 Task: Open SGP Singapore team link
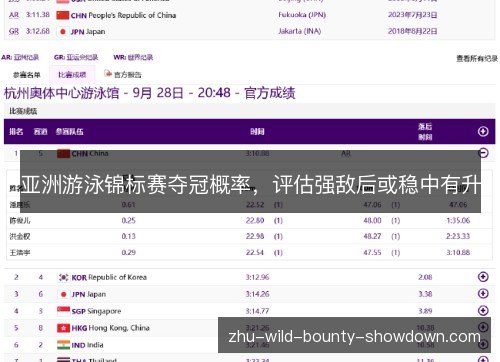pos(96,311)
